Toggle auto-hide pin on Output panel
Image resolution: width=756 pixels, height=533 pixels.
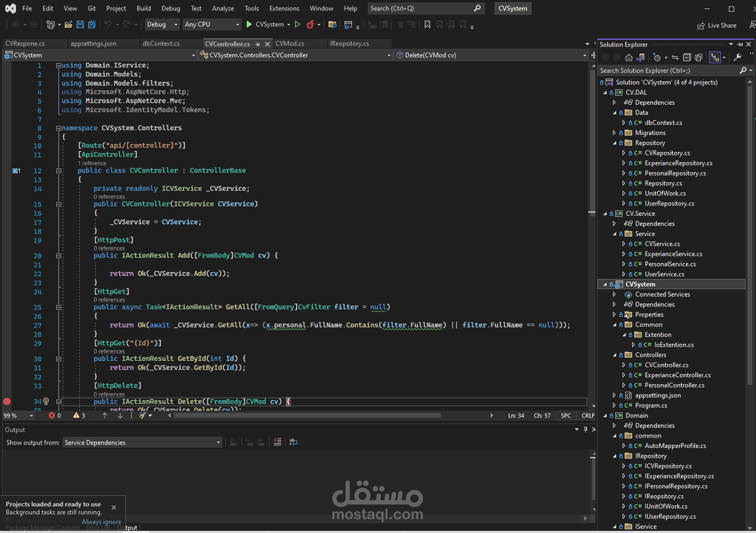click(x=586, y=429)
